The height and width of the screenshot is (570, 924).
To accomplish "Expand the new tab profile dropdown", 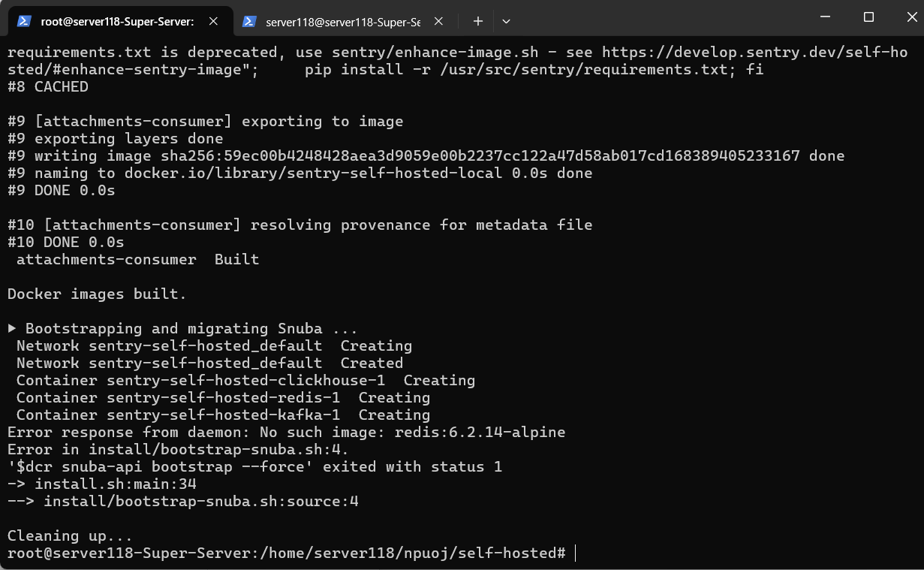I will click(x=506, y=22).
